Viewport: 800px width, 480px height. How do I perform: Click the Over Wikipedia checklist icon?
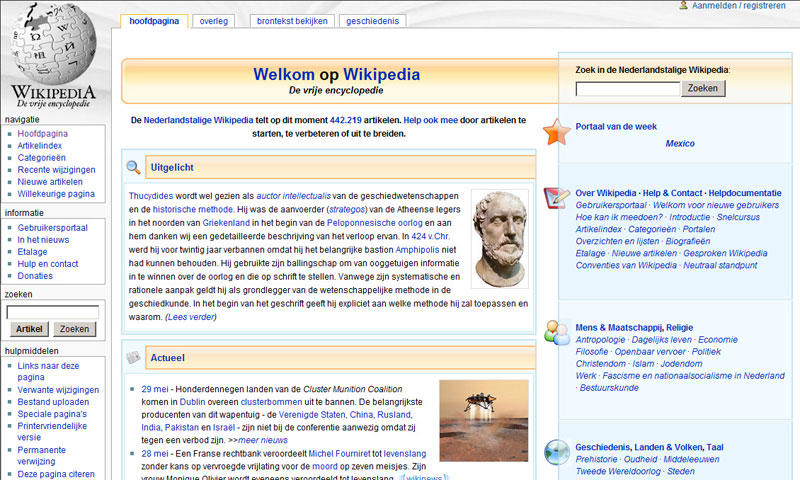point(556,196)
